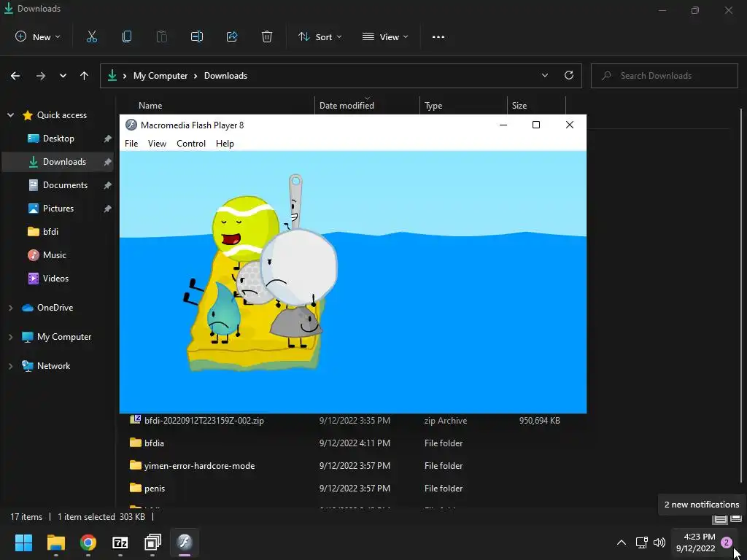
Task: Unpin Desktop from Quick access
Action: pyautogui.click(x=108, y=139)
